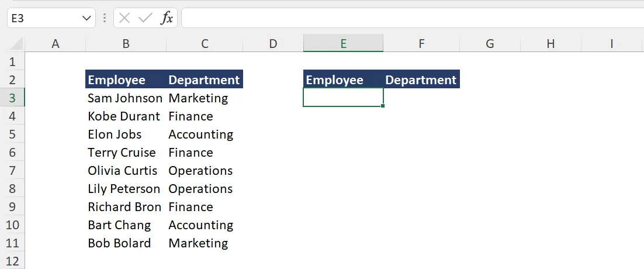The height and width of the screenshot is (269, 644).
Task: Select row 7 header
Action: (12, 170)
